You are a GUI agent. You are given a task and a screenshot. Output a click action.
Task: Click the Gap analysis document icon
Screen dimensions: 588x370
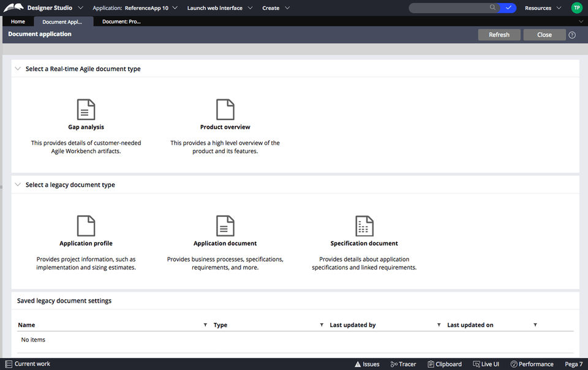coord(86,110)
